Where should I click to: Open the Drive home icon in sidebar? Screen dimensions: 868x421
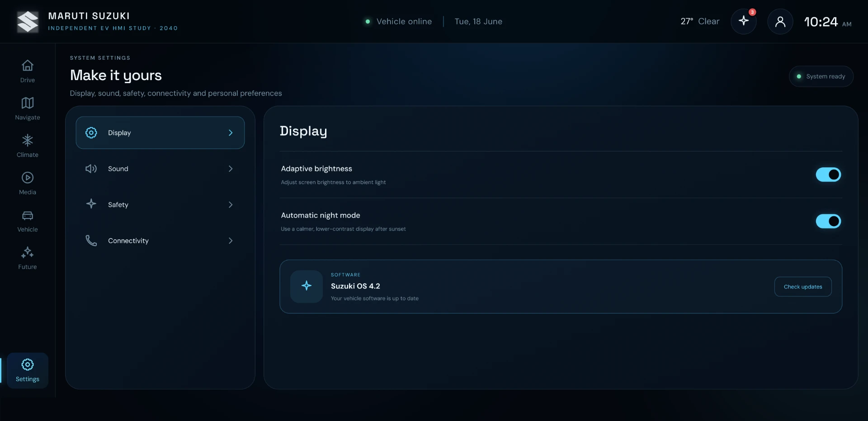tap(28, 66)
